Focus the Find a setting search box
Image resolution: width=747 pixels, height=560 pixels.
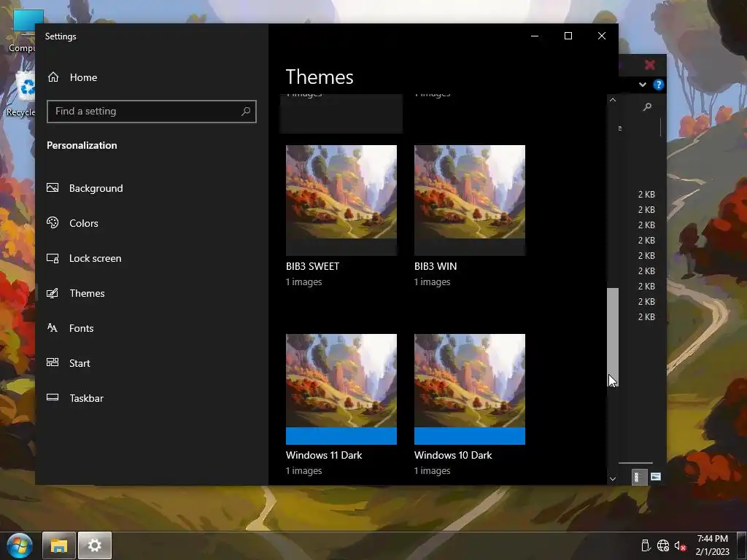point(152,112)
